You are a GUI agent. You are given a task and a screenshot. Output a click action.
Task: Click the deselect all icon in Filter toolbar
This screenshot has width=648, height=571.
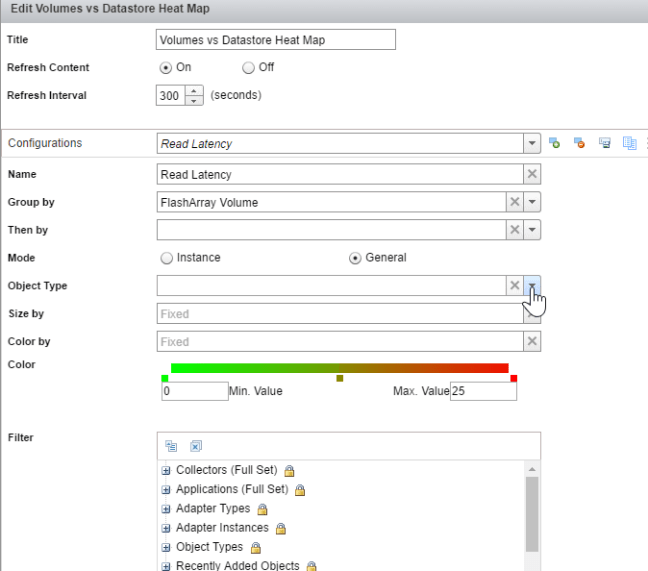click(x=196, y=446)
